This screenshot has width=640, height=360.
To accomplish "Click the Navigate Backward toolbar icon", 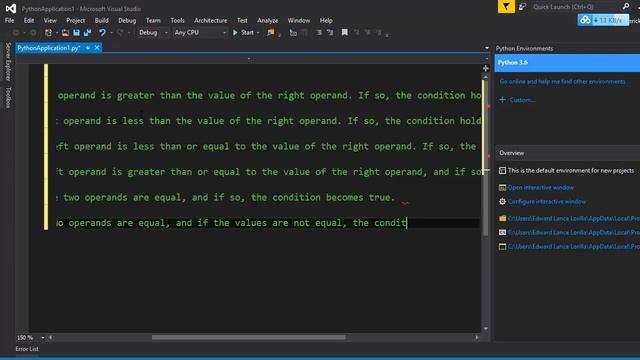I will point(16,33).
